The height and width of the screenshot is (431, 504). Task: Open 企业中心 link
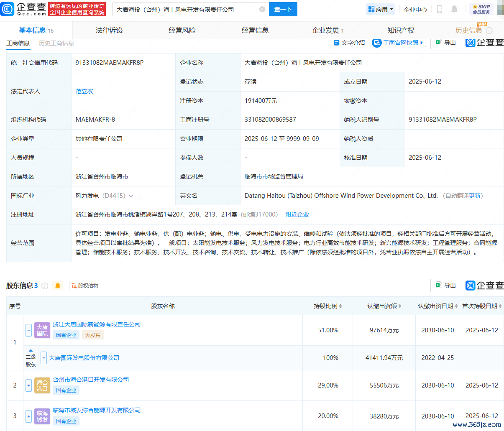[415, 9]
